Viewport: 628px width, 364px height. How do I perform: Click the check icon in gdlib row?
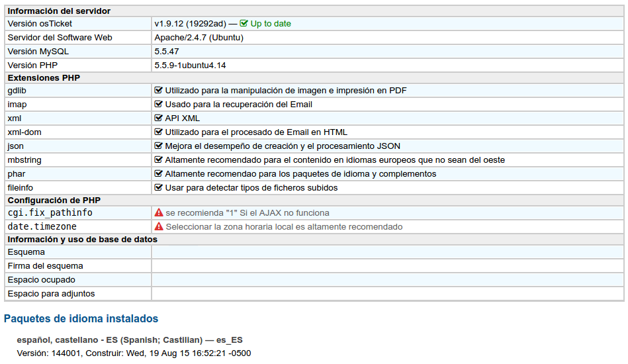(x=159, y=91)
